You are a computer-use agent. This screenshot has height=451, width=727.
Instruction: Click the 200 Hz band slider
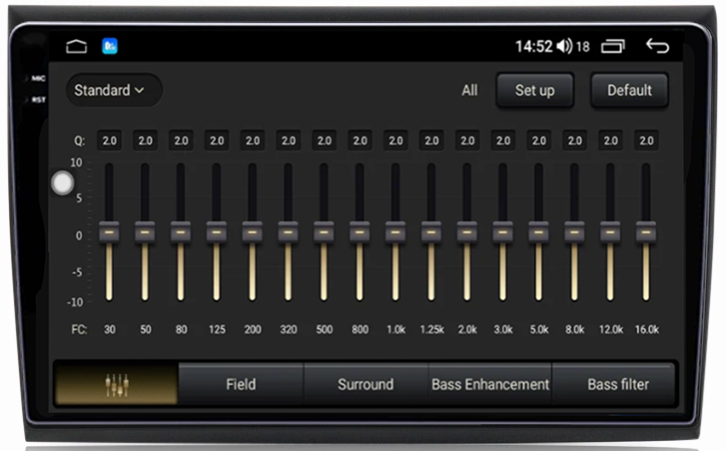252,232
